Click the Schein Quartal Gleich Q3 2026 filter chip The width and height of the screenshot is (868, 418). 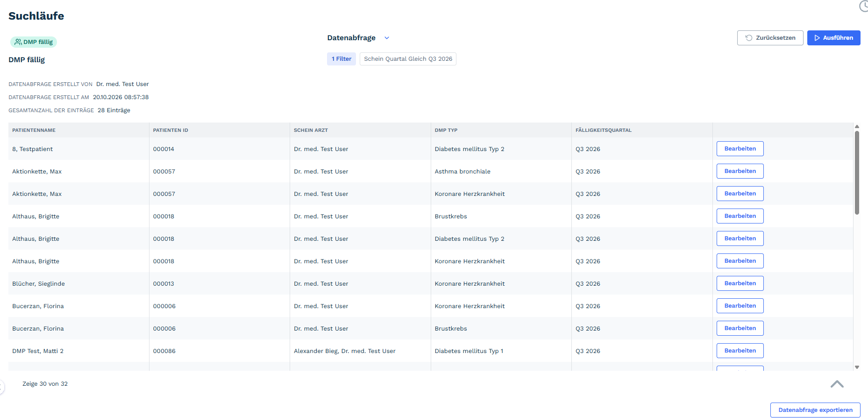(408, 59)
